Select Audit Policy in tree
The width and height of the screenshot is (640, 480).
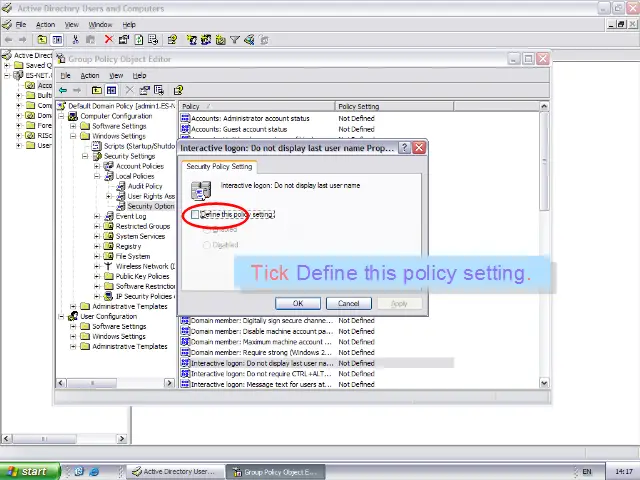pos(145,186)
